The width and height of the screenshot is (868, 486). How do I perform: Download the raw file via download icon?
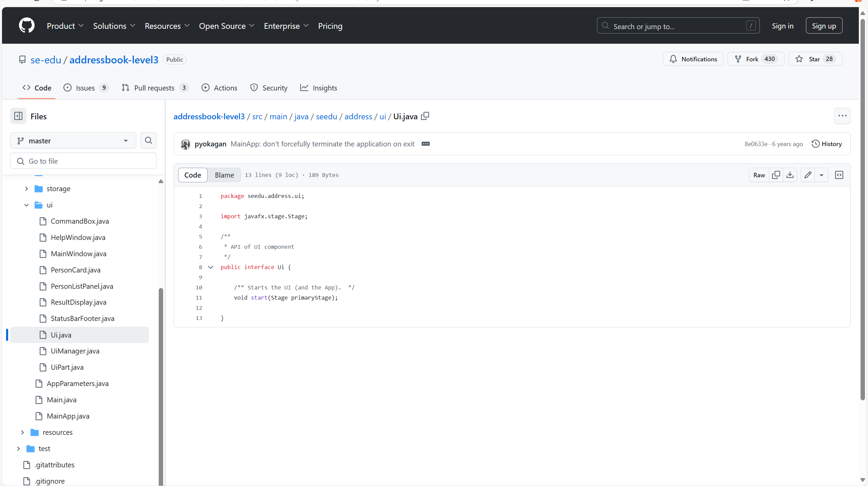(790, 175)
